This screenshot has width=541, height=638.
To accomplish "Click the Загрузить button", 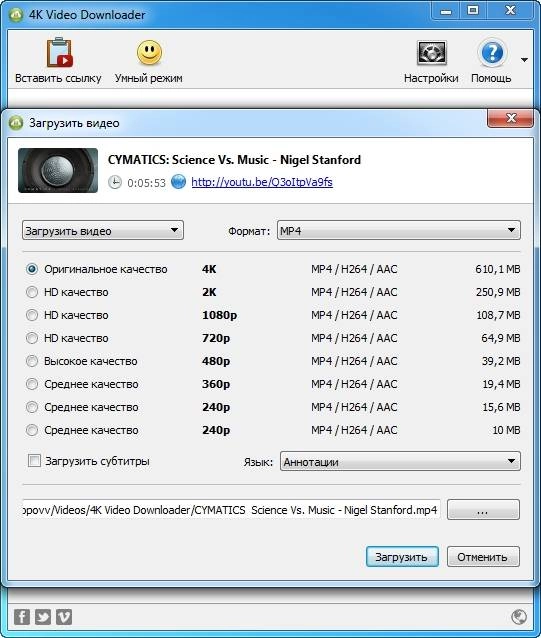I will pyautogui.click(x=402, y=557).
